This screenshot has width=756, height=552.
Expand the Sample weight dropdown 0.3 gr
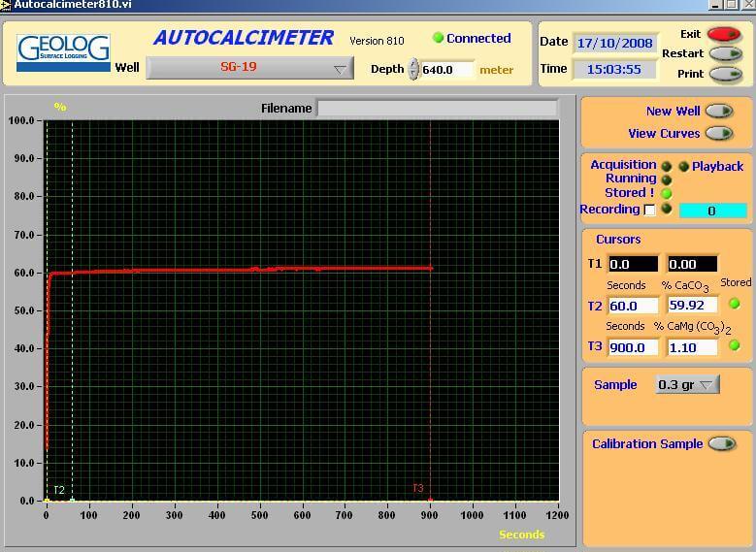tap(686, 385)
